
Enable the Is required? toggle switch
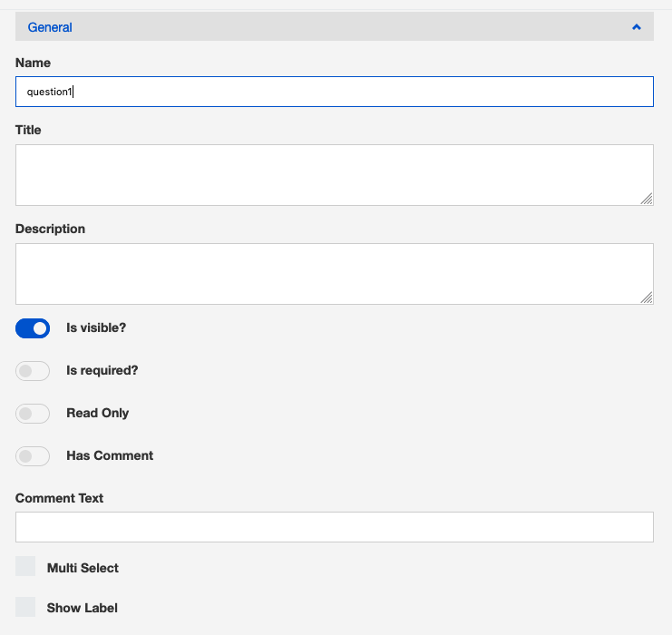33,371
